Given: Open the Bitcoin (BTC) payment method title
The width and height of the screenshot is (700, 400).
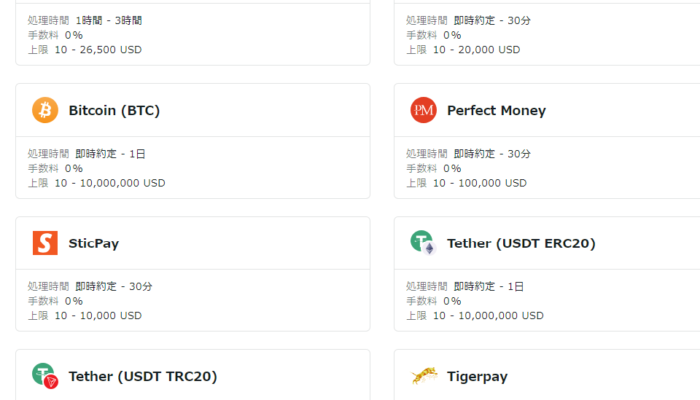Looking at the screenshot, I should pyautogui.click(x=114, y=110).
